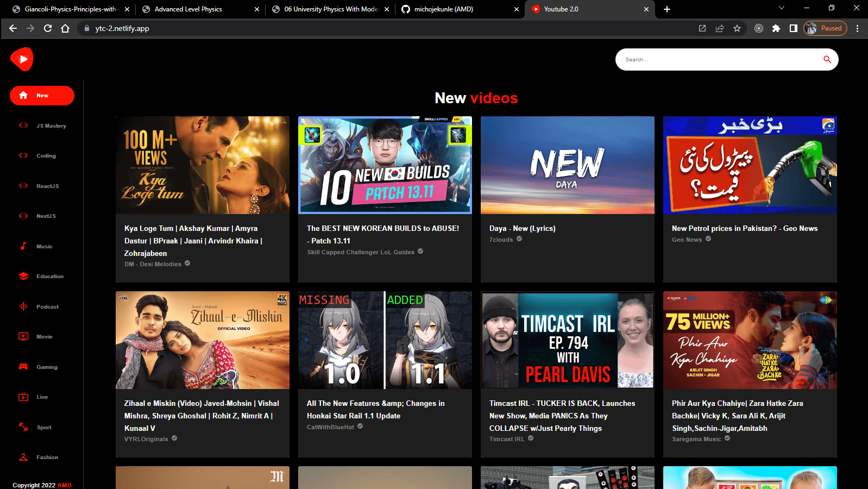Image resolution: width=868 pixels, height=489 pixels.
Task: Click the Coding code-brackets icon
Action: click(x=23, y=155)
